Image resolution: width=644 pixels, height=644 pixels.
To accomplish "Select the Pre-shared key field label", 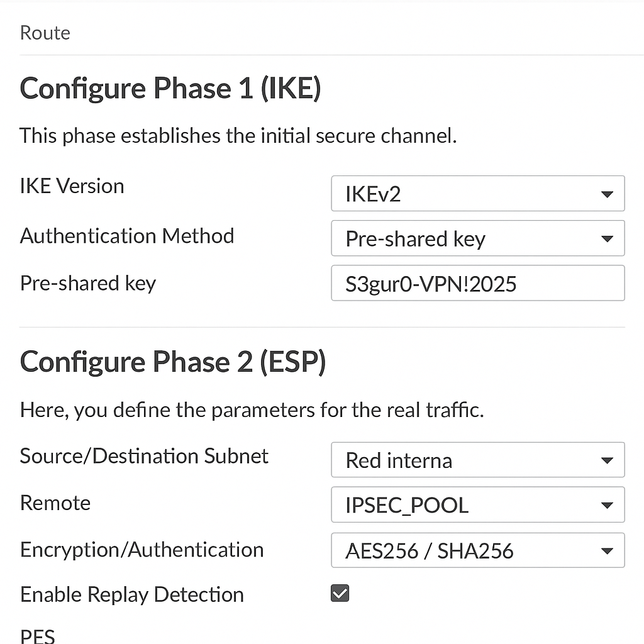I will [x=87, y=283].
